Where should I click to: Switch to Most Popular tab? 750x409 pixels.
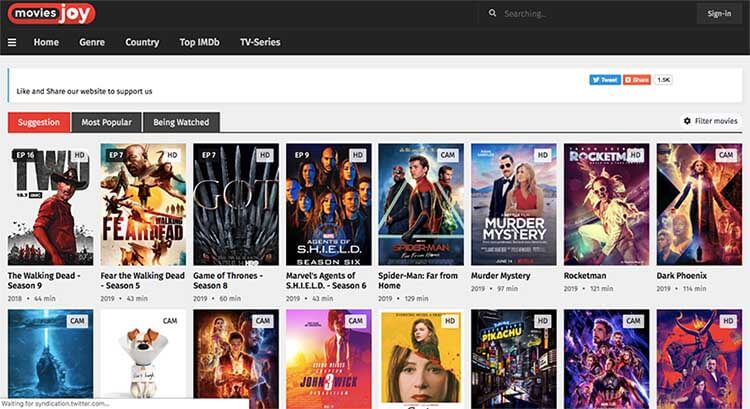tap(106, 122)
